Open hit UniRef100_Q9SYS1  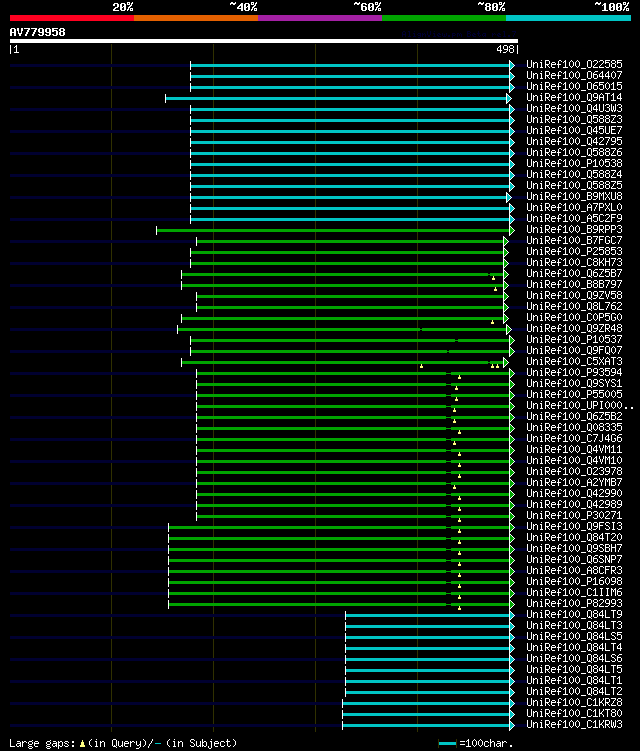coord(574,384)
